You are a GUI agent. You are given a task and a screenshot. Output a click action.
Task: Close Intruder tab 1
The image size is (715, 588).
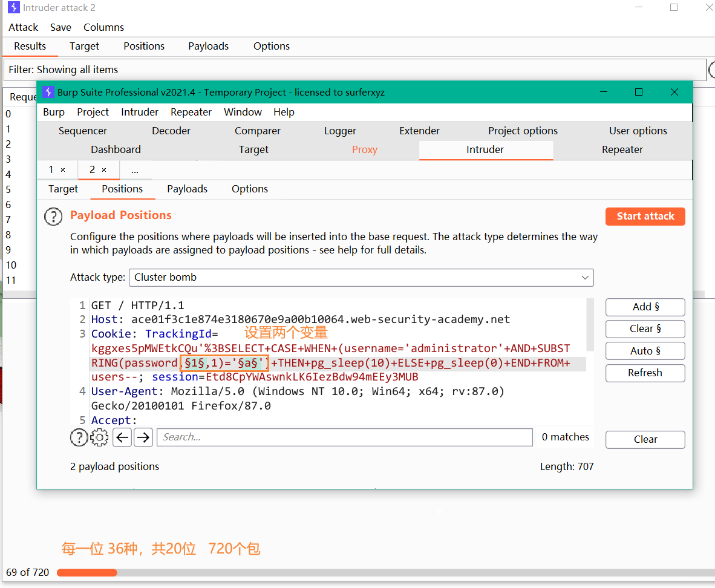click(63, 170)
